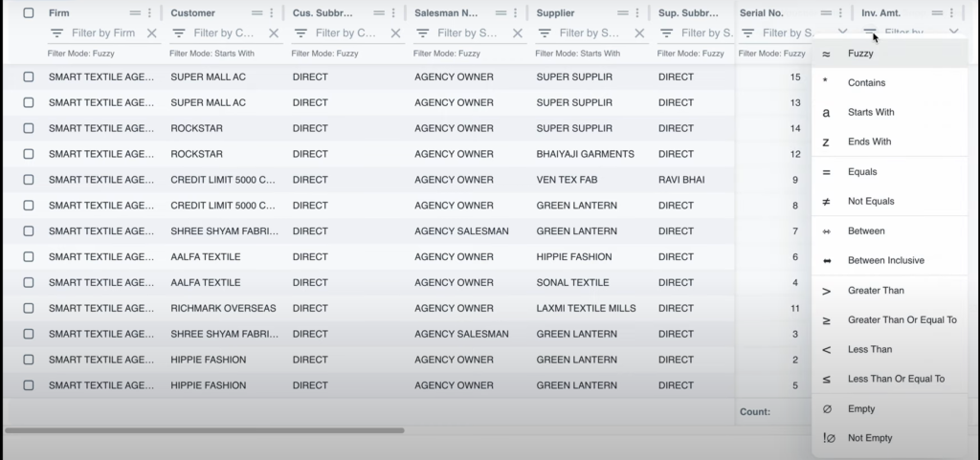
Task: Expand Serial No. filter mode options
Action: 747,33
